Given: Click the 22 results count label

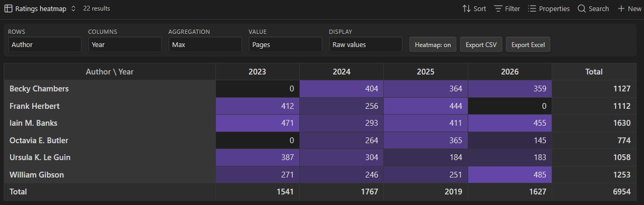Looking at the screenshot, I should click(x=97, y=8).
